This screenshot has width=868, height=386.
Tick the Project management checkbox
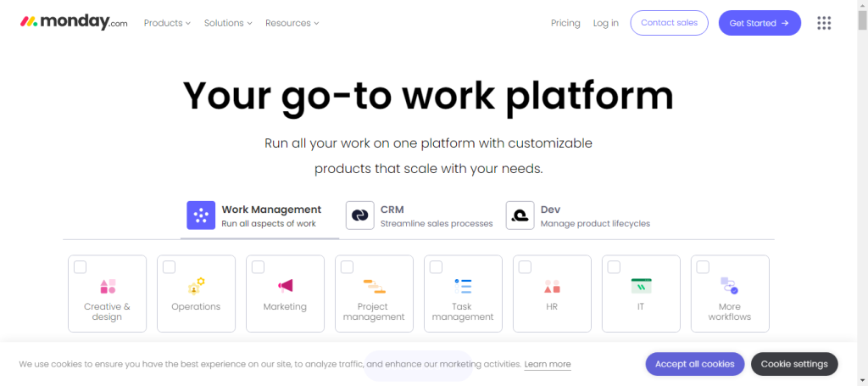347,267
